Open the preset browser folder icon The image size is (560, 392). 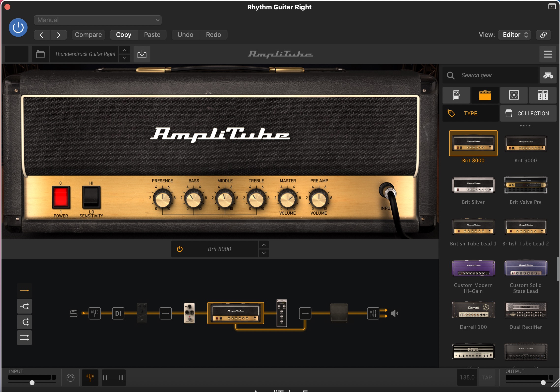(x=40, y=54)
